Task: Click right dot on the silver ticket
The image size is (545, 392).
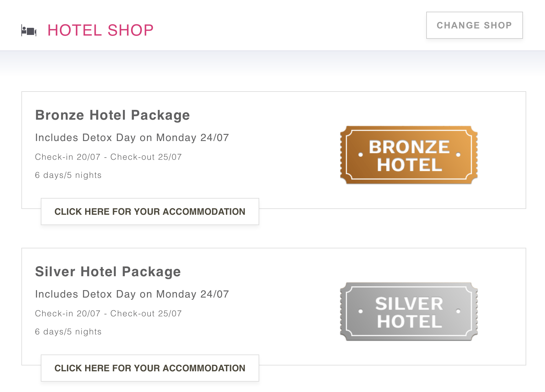Action: pyautogui.click(x=458, y=311)
